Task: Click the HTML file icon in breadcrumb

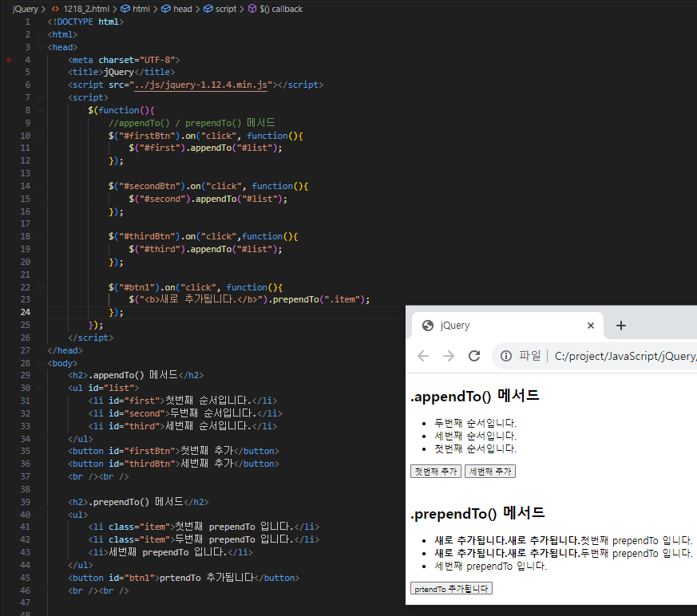Action: click(x=55, y=9)
